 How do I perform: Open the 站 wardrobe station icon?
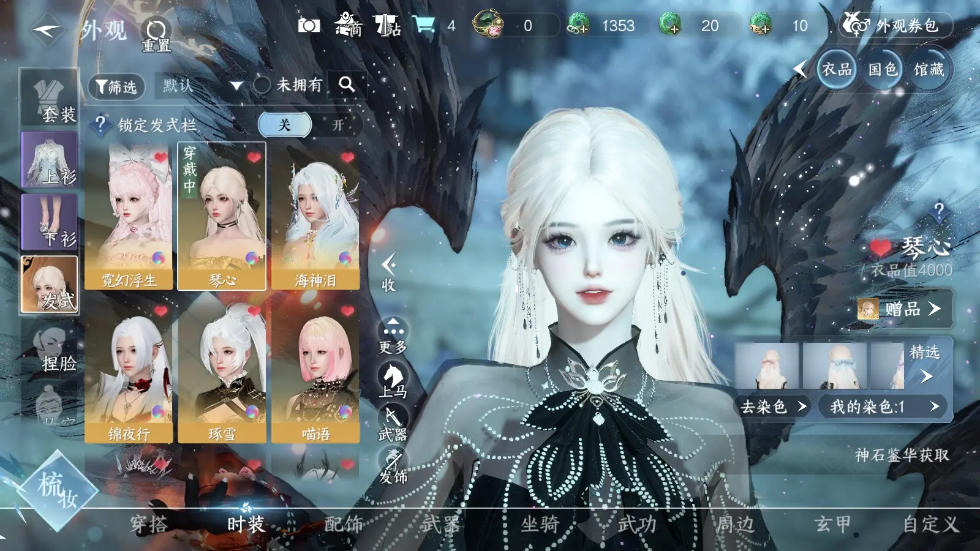pos(387,25)
